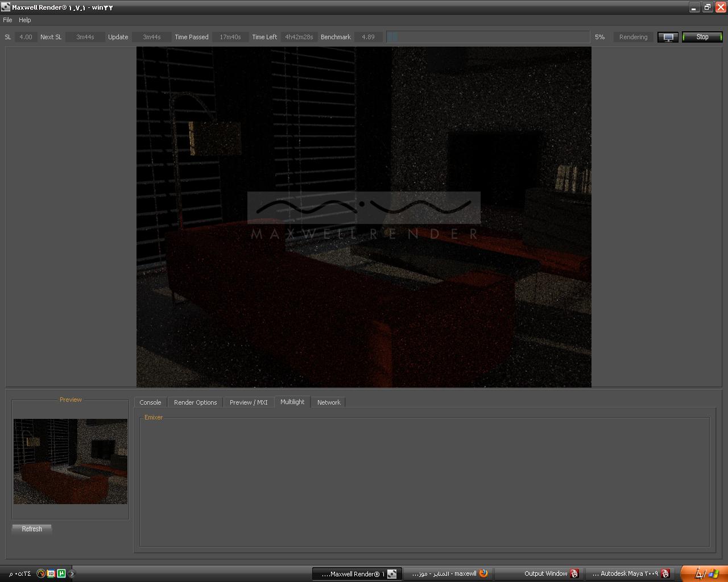Switch to Firefox maxwell taskbar window
The height and width of the screenshot is (582, 728).
coord(448,573)
